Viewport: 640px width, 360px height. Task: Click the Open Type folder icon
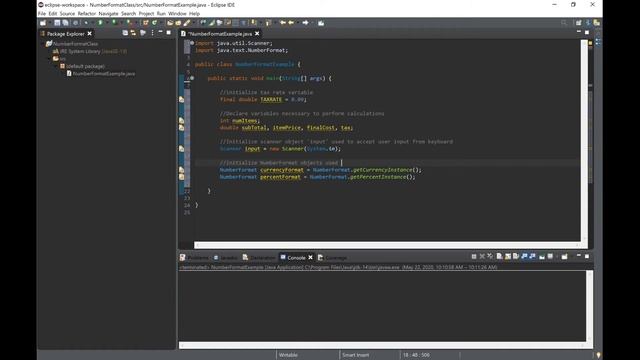[170, 23]
